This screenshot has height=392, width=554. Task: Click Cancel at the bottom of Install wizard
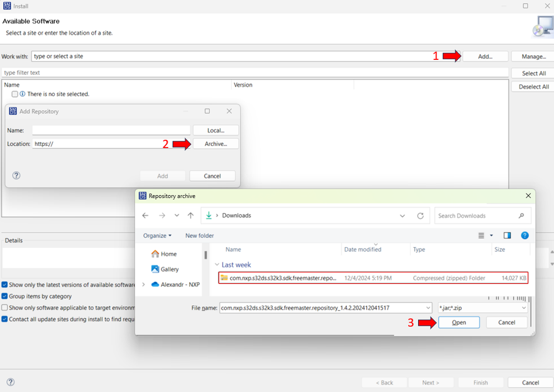tap(531, 383)
